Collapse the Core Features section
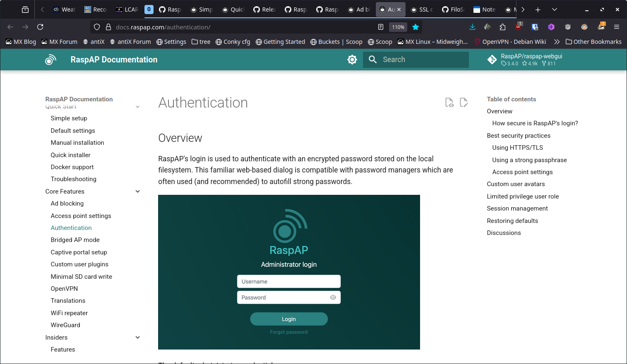The width and height of the screenshot is (627, 364). [x=138, y=192]
